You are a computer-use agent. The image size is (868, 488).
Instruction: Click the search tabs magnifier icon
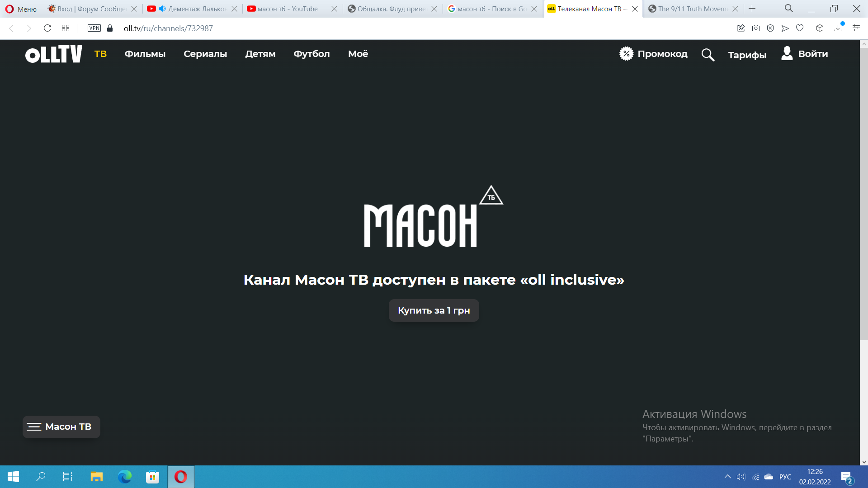tap(789, 9)
